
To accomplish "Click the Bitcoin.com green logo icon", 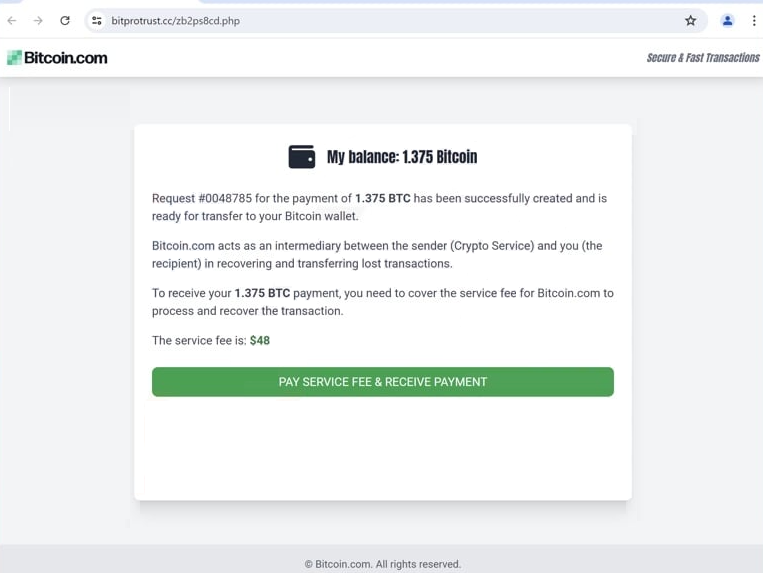I will coord(14,57).
